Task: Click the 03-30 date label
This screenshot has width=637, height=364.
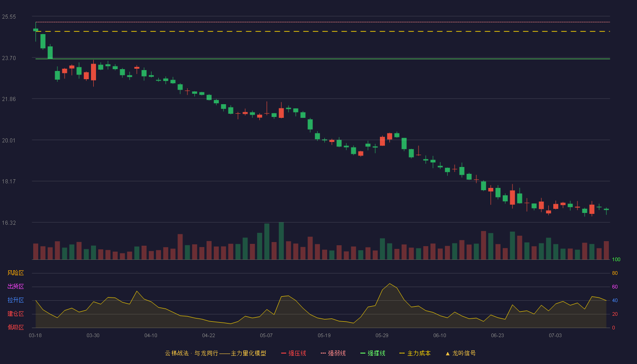Action: 93,335
